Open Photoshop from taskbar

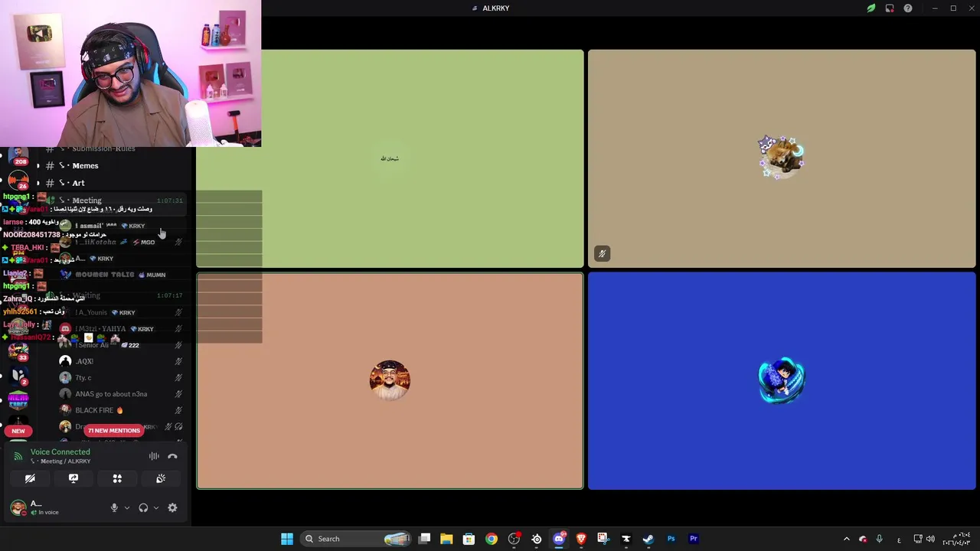pos(671,539)
